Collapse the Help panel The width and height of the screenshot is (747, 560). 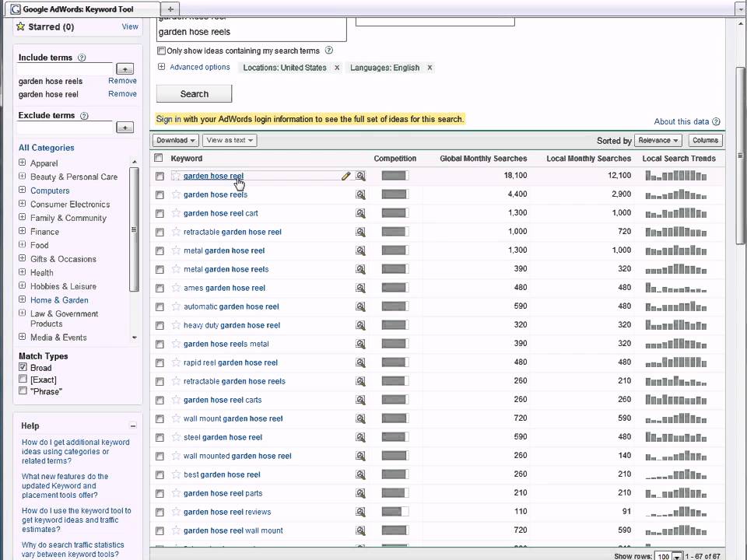(x=133, y=425)
